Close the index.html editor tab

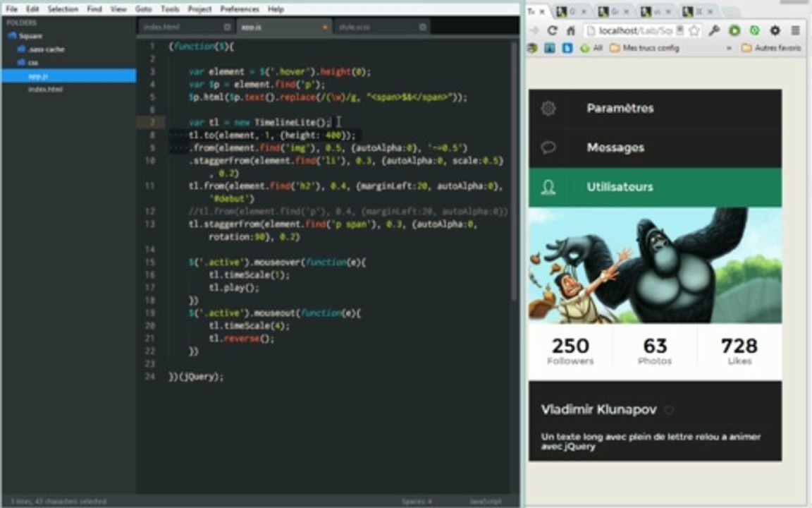[x=227, y=27]
